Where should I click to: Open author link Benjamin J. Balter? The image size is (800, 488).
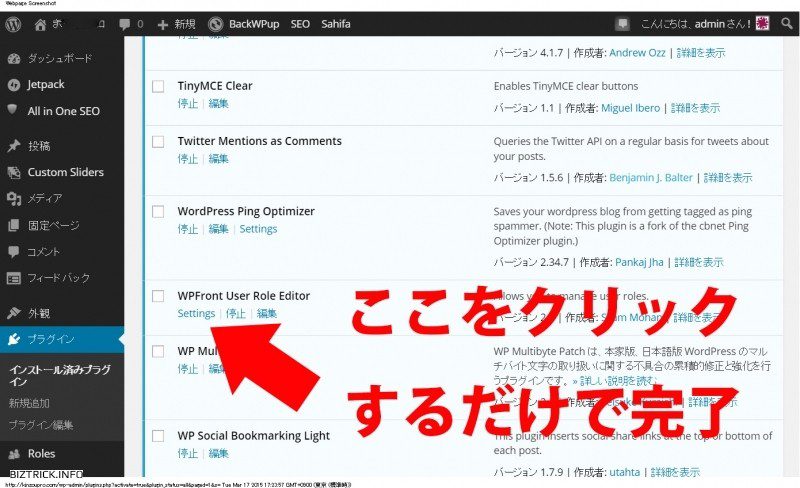point(651,178)
